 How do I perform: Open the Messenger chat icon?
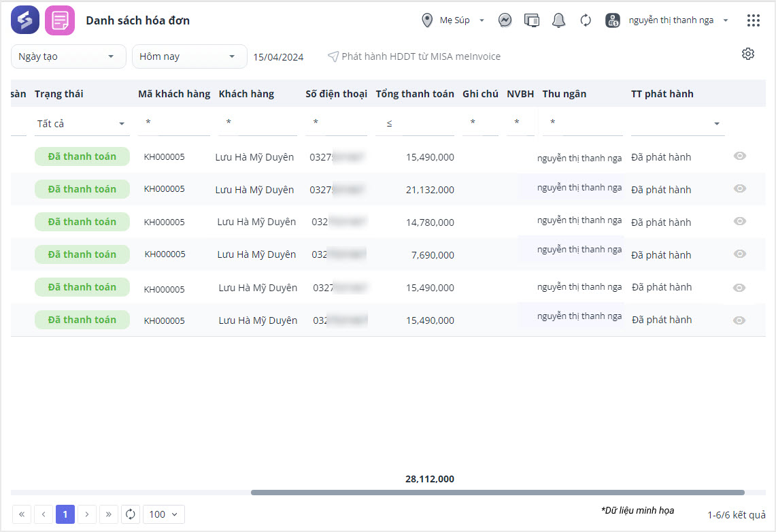point(505,20)
